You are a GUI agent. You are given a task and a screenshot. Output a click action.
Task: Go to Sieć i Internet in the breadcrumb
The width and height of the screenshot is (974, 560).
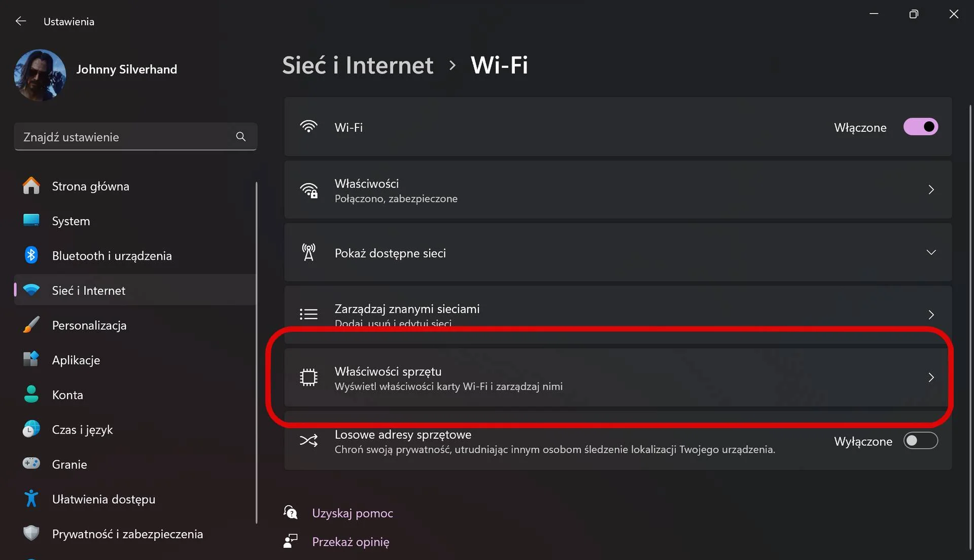point(358,65)
